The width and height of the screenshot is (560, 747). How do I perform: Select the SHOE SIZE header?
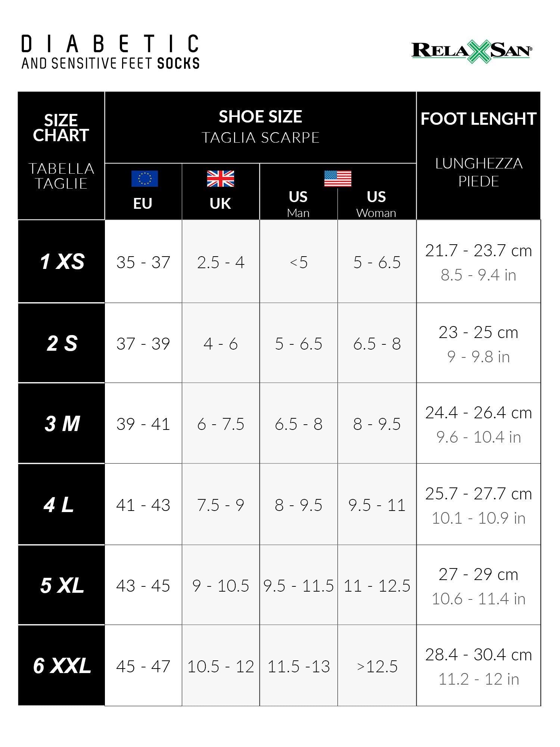pos(260,117)
